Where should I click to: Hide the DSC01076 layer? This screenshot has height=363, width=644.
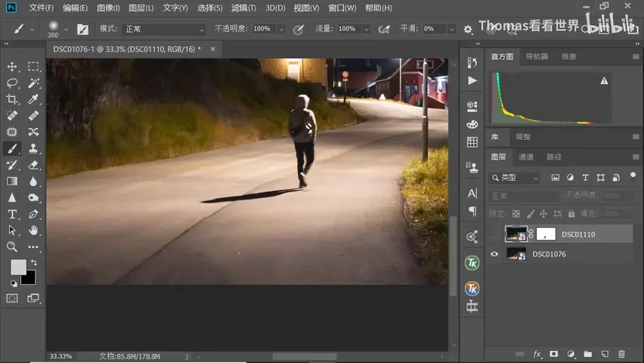pos(494,254)
